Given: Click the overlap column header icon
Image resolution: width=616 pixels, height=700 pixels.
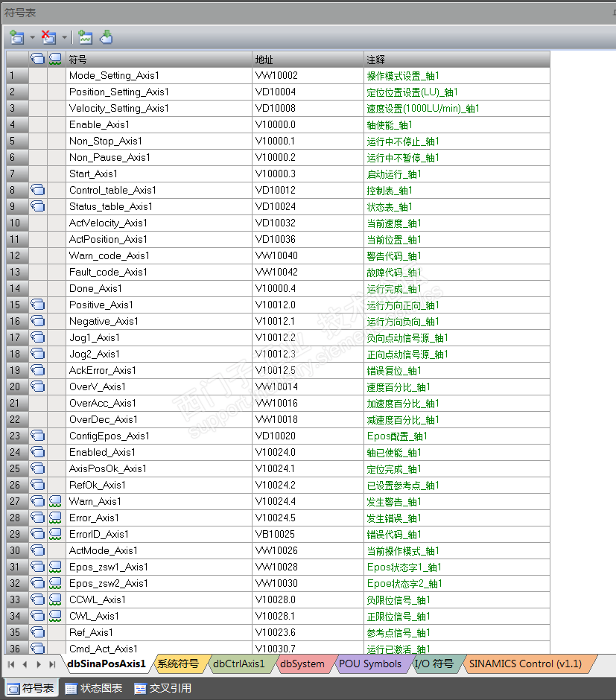Looking at the screenshot, I should pyautogui.click(x=38, y=59).
